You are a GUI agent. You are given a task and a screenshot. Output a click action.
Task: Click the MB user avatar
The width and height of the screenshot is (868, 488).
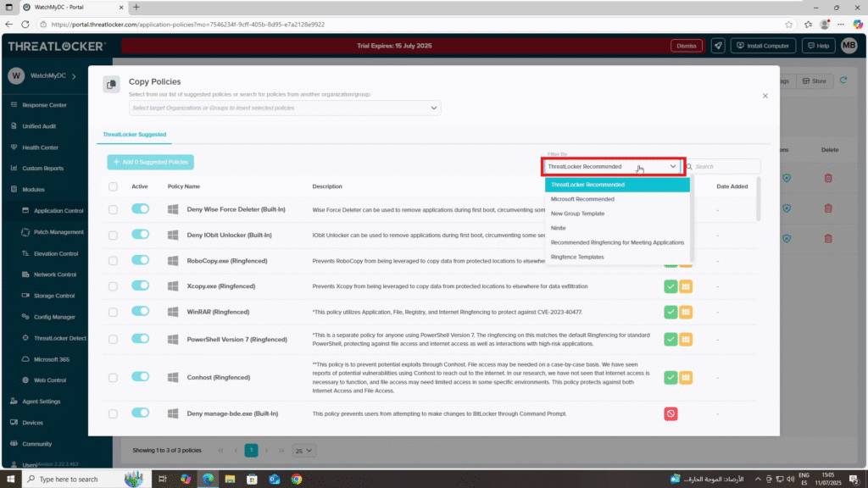click(x=849, y=46)
